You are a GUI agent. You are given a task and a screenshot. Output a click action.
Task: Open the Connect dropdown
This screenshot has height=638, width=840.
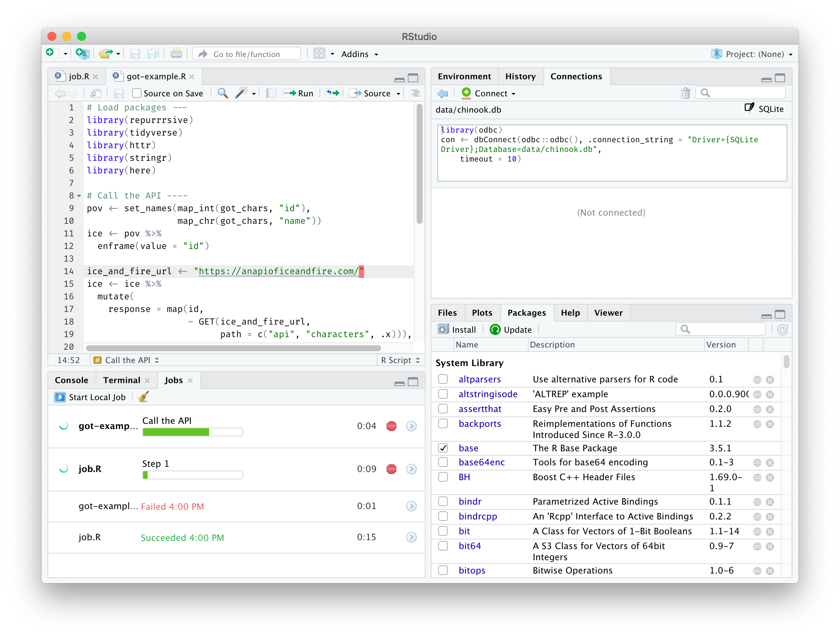(489, 93)
